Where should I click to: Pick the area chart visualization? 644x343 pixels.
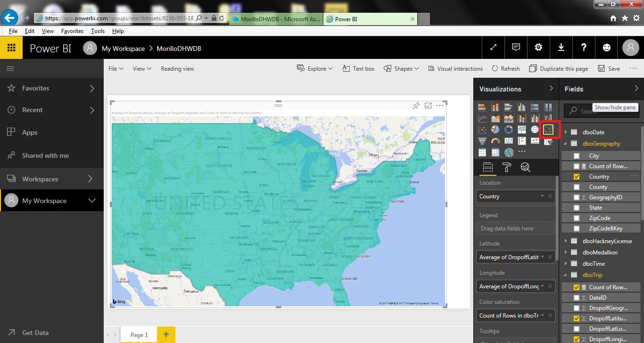[x=495, y=118]
